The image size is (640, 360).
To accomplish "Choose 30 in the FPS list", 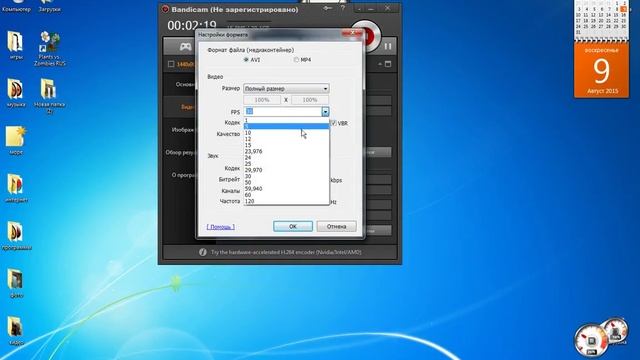I will [286, 176].
